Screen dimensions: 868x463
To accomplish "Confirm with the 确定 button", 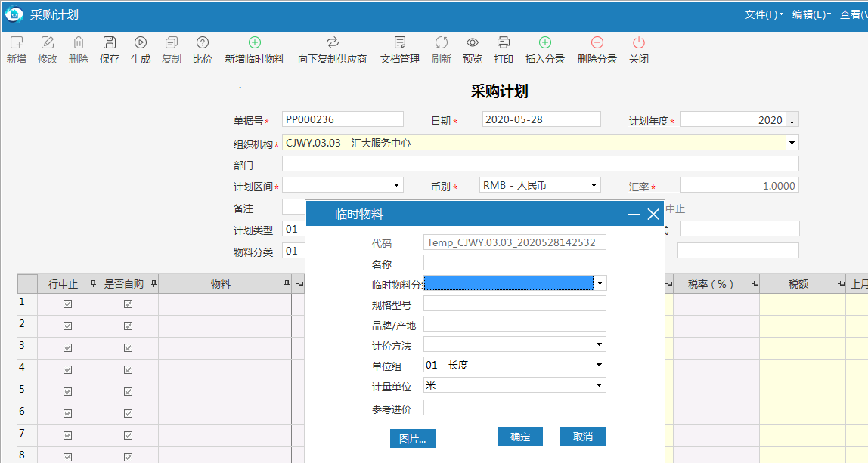I will pyautogui.click(x=519, y=437).
